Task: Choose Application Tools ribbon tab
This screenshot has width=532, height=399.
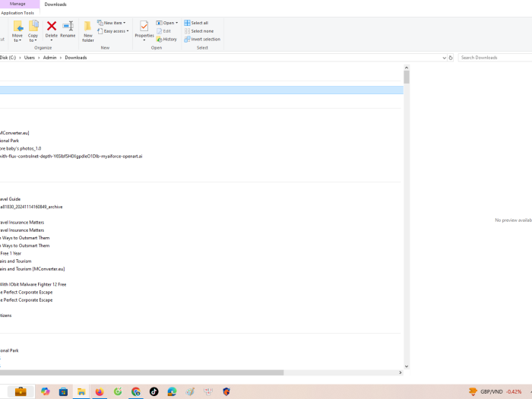Action: click(x=17, y=13)
